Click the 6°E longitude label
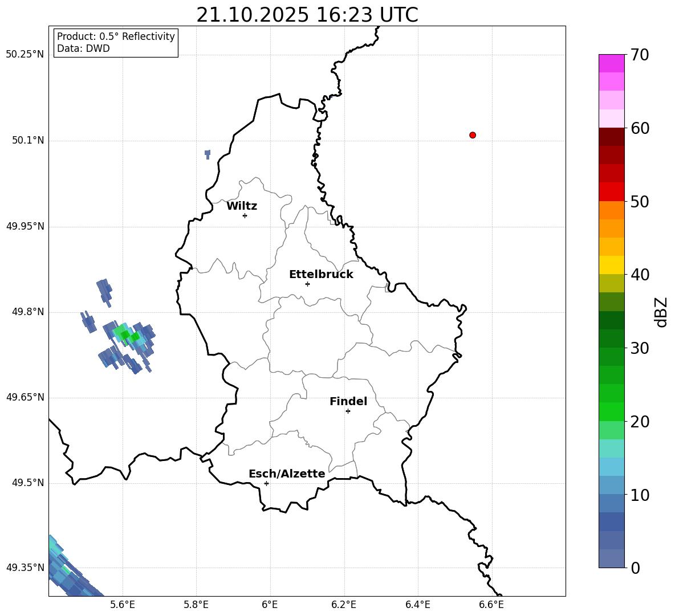Viewport: 675px width, 616px height. tap(270, 605)
